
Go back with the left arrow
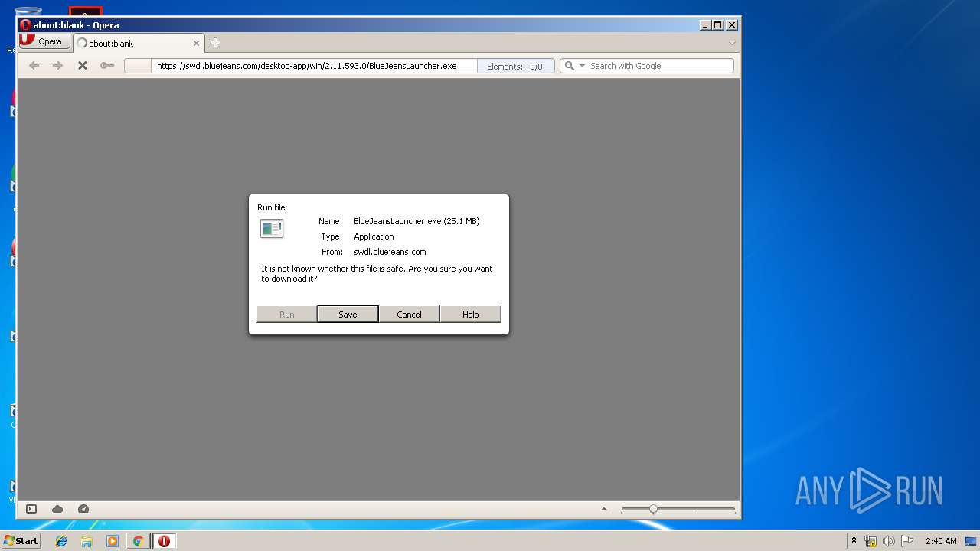pyautogui.click(x=34, y=66)
